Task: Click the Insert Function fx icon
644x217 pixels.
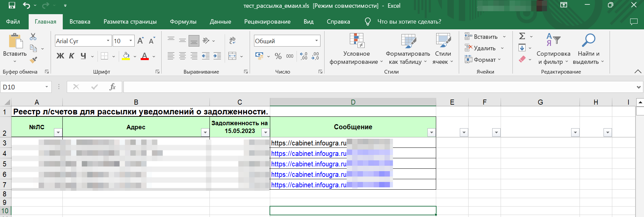Action: [x=112, y=87]
